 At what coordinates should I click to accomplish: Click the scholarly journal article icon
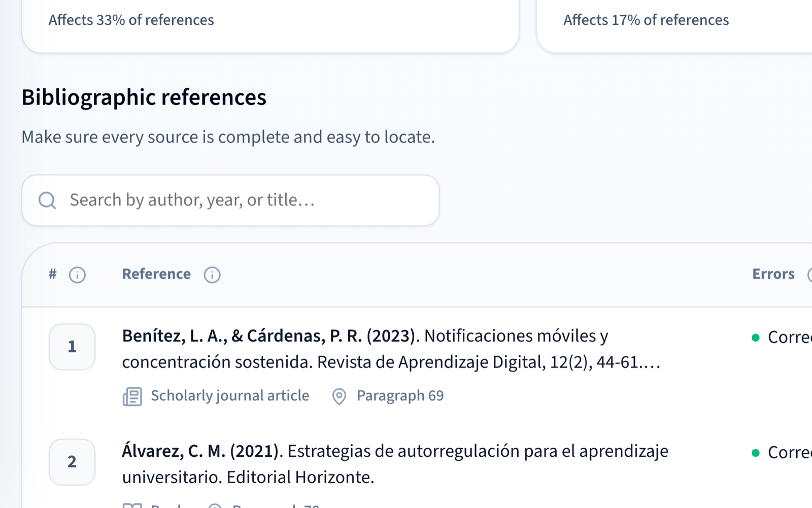point(132,396)
